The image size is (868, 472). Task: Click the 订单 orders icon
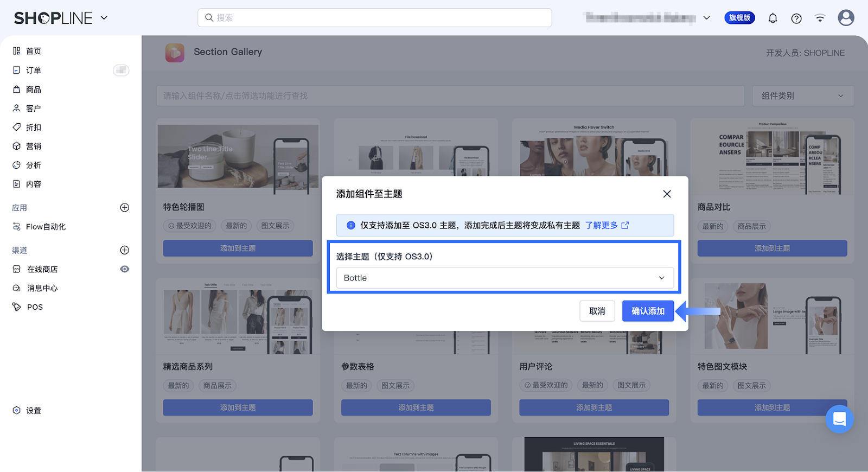(x=17, y=70)
